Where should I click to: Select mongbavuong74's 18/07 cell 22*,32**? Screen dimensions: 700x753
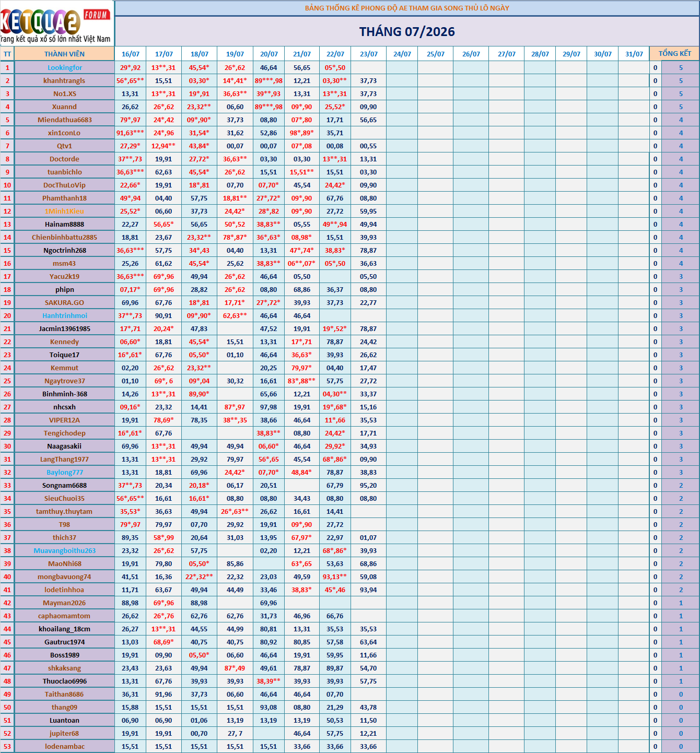click(200, 576)
